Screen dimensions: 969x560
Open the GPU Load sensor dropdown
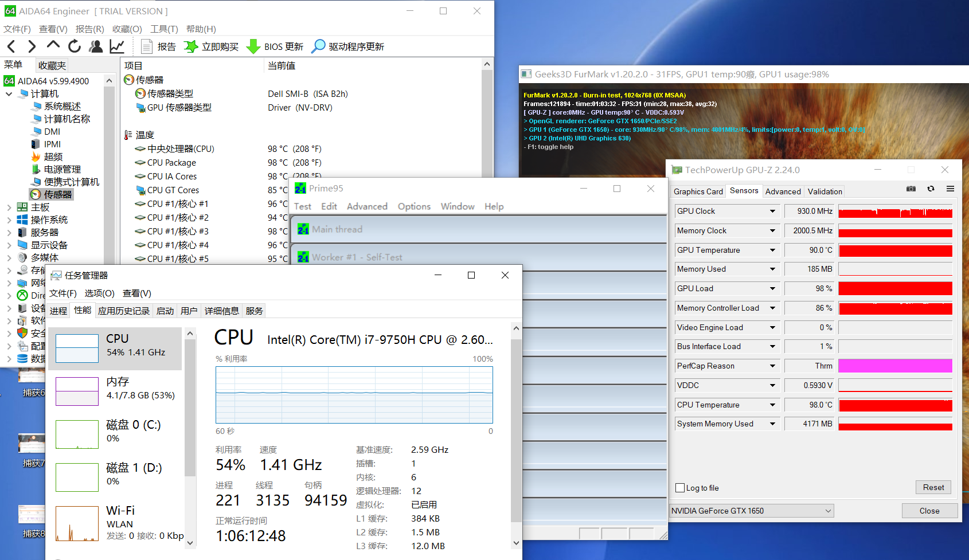(772, 288)
